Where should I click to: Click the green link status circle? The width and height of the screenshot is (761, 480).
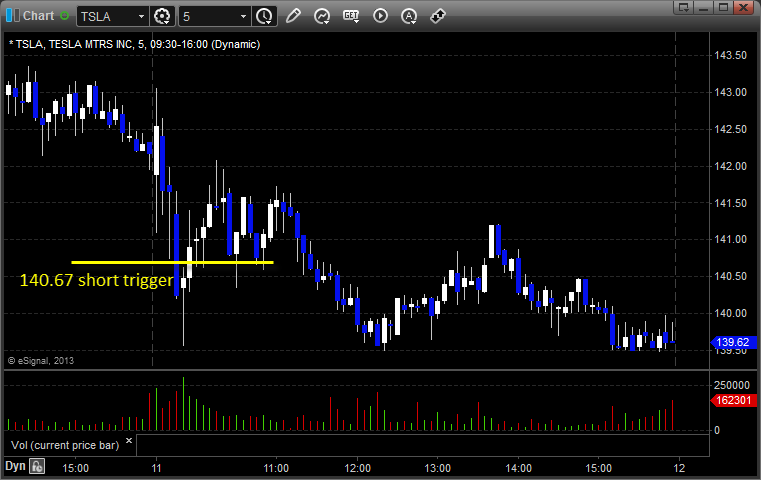point(65,16)
